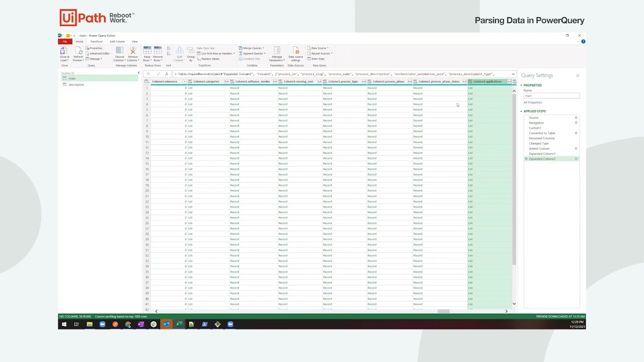Click the Split Column icon

179,50
